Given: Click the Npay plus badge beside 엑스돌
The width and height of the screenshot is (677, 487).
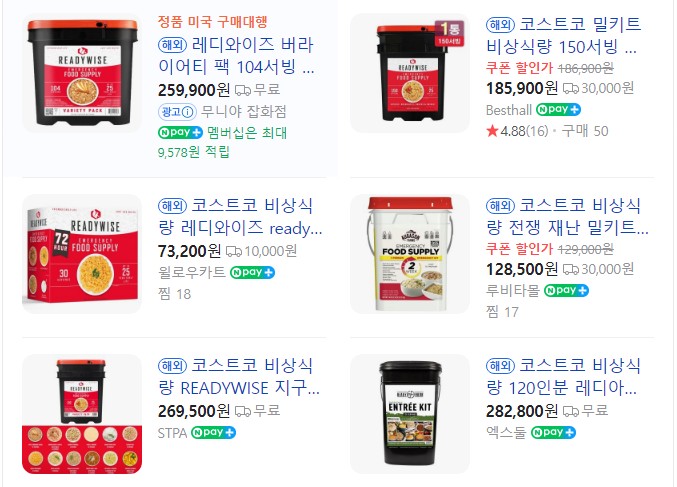Looking at the screenshot, I should coord(553,432).
